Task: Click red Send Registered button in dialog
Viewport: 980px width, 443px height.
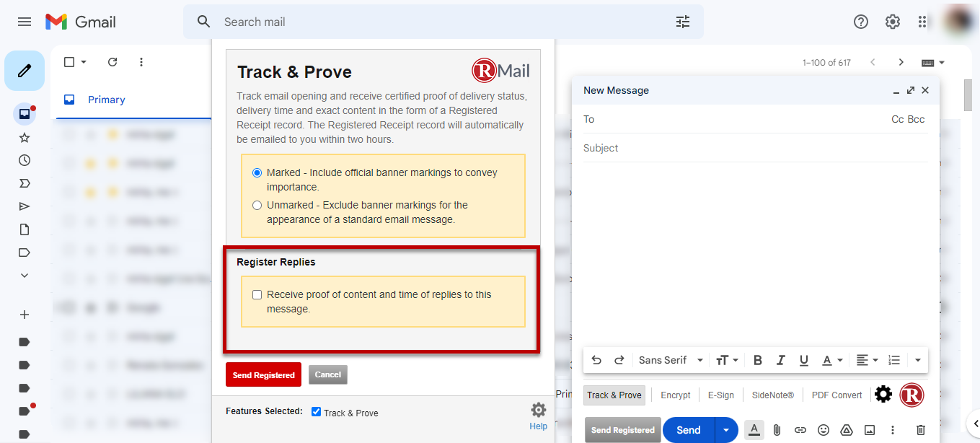Action: coord(263,374)
